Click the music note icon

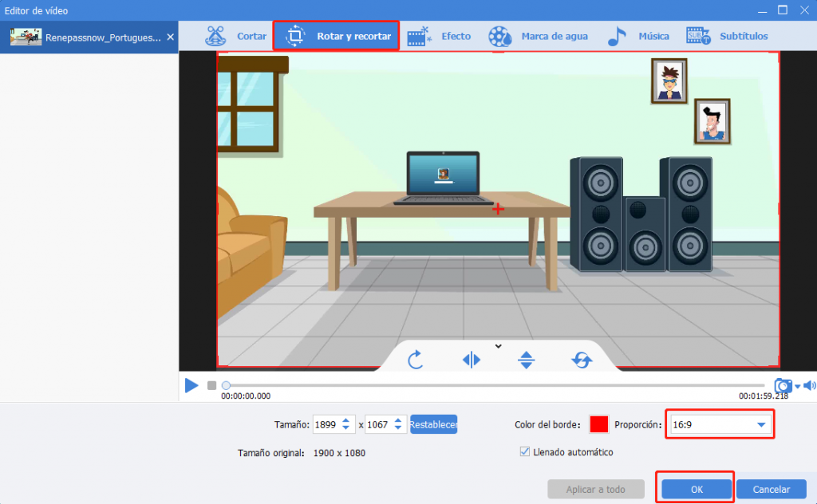617,36
